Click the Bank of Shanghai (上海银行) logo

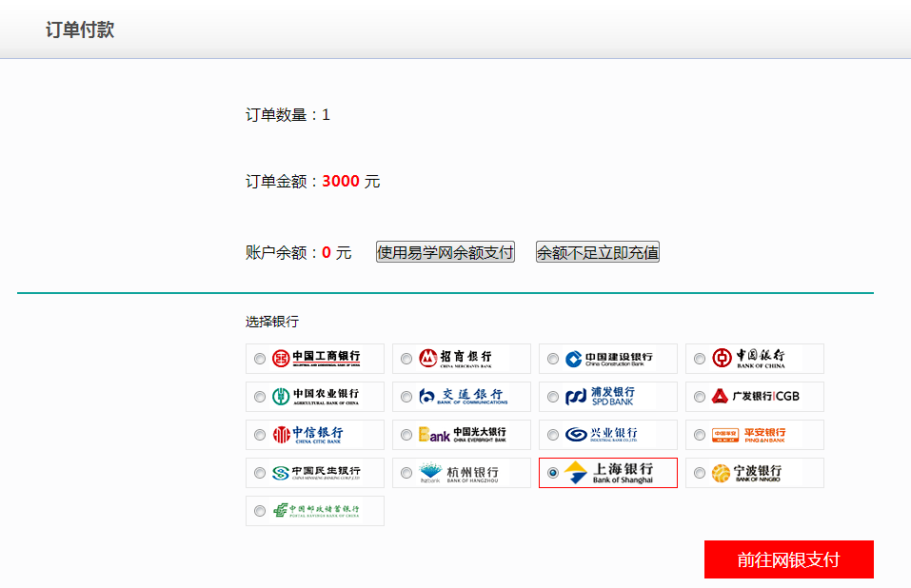pyautogui.click(x=609, y=473)
